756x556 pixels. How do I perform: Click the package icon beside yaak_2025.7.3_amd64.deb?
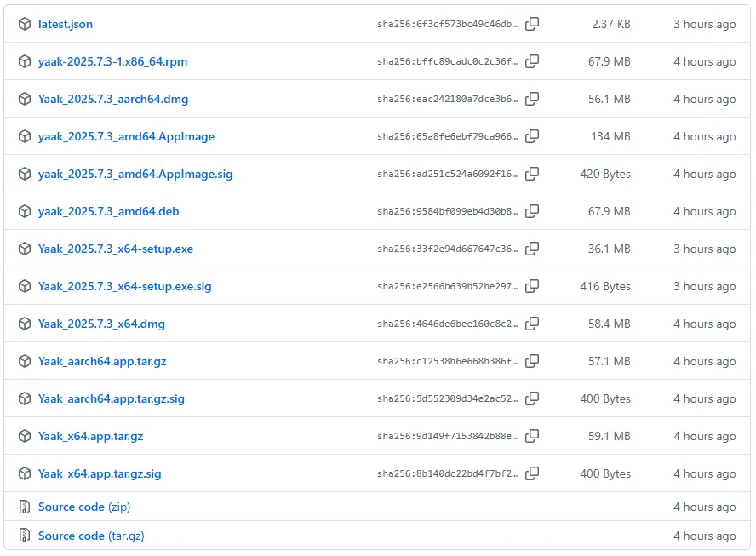coord(25,212)
